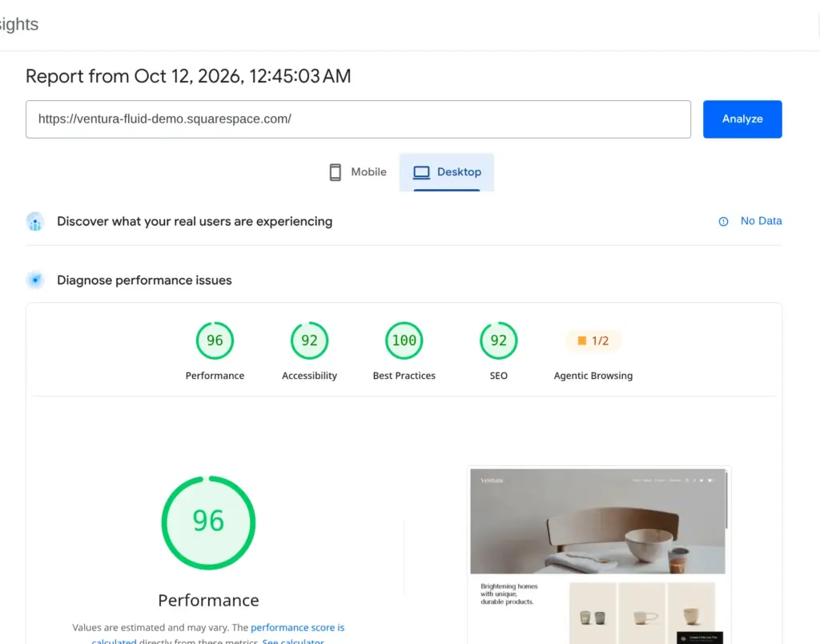
Task: Click the Discover what your real users text
Action: click(x=195, y=222)
